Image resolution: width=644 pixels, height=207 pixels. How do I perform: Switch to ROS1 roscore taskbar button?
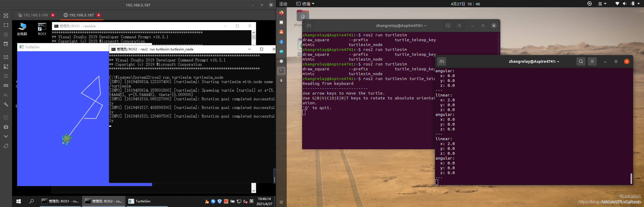point(61,201)
